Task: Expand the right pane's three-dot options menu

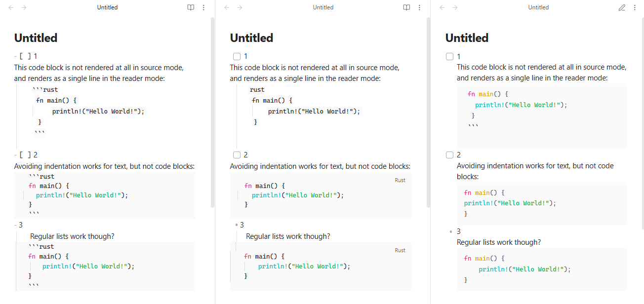Action: [x=635, y=7]
